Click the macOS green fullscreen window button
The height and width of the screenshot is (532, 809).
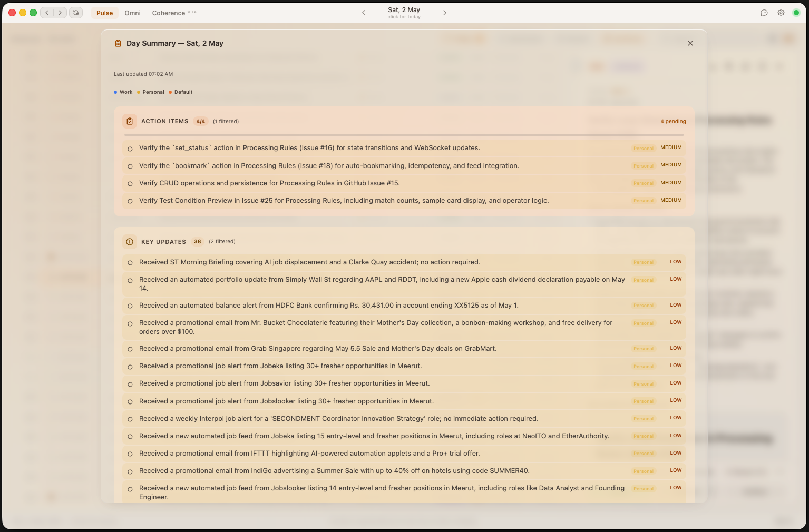click(x=33, y=13)
